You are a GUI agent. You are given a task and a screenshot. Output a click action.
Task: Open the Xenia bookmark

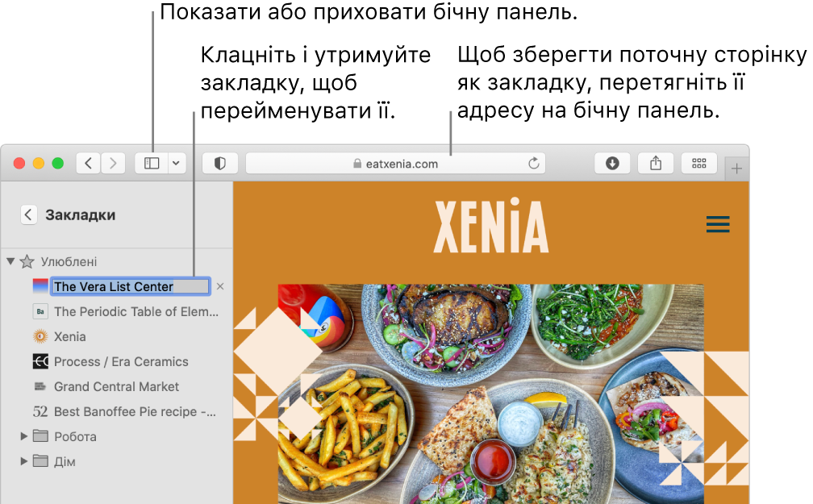click(69, 336)
